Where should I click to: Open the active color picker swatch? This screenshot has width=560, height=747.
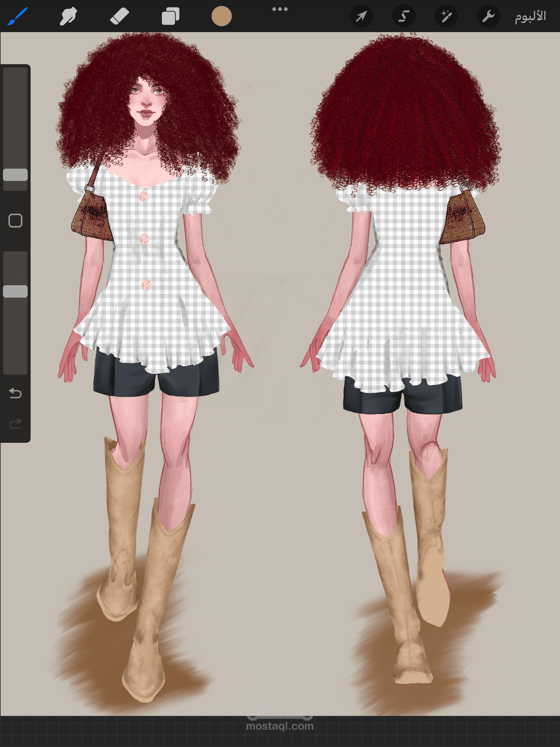221,16
